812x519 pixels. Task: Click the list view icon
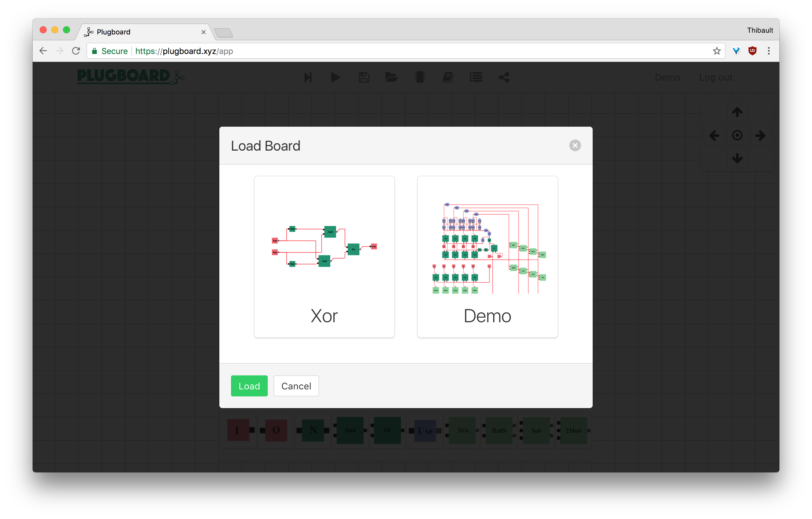point(476,77)
